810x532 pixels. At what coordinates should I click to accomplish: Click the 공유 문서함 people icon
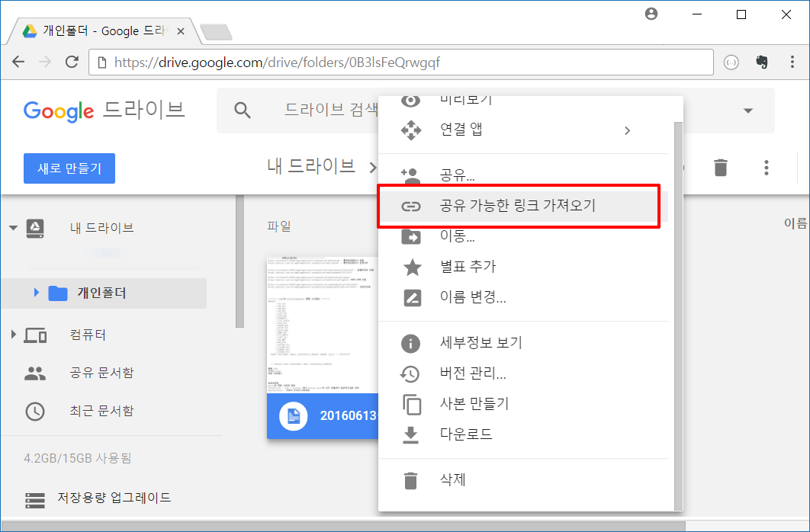point(35,373)
